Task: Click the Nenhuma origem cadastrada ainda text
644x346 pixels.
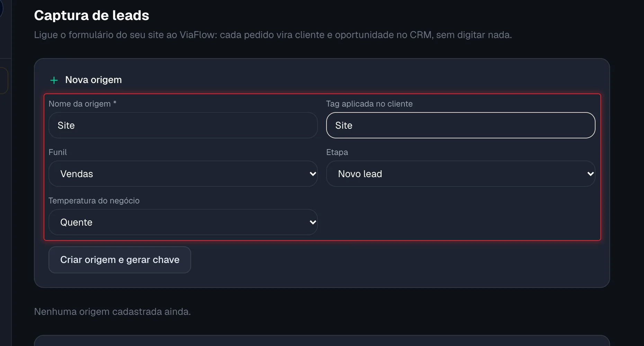Action: tap(113, 312)
